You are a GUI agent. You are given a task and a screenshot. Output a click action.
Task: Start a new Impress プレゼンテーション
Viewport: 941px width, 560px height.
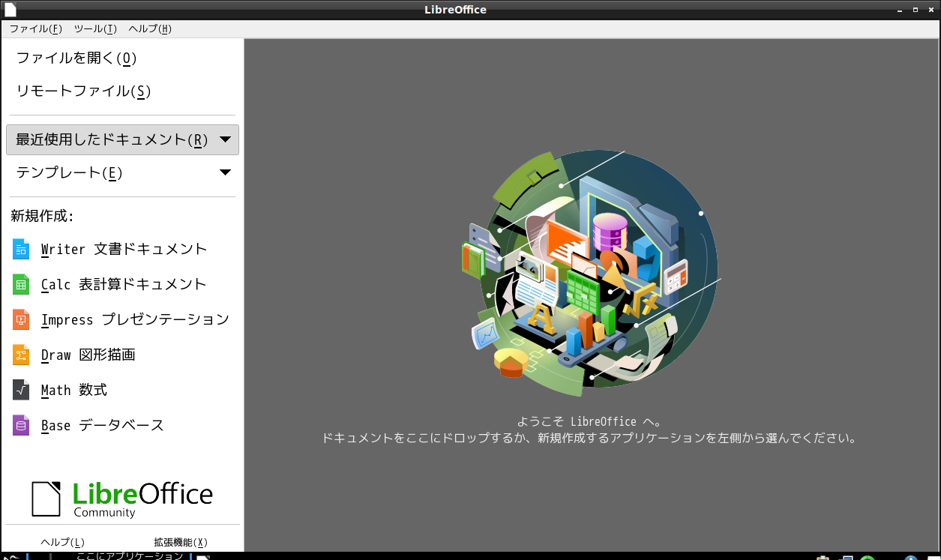pos(121,319)
